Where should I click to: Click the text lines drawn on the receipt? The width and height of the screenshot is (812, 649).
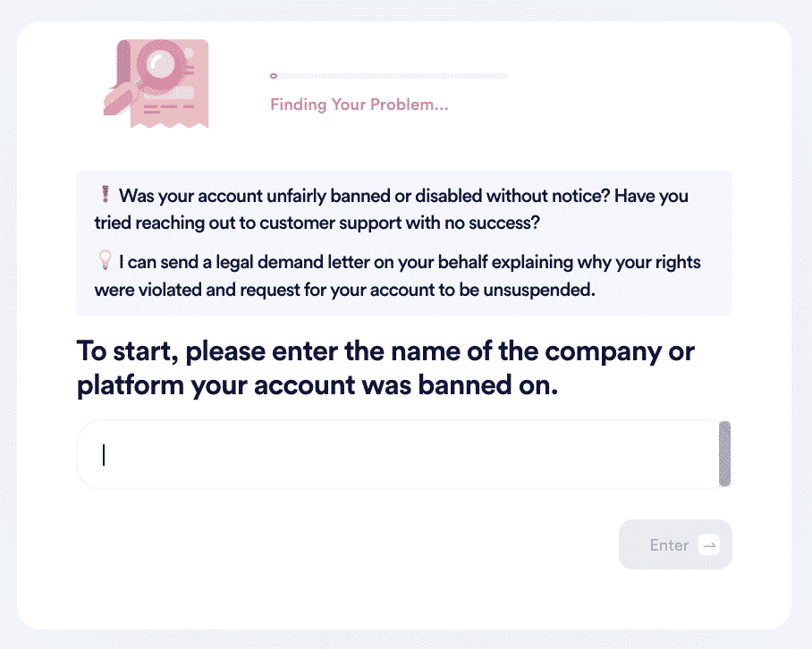[x=165, y=107]
